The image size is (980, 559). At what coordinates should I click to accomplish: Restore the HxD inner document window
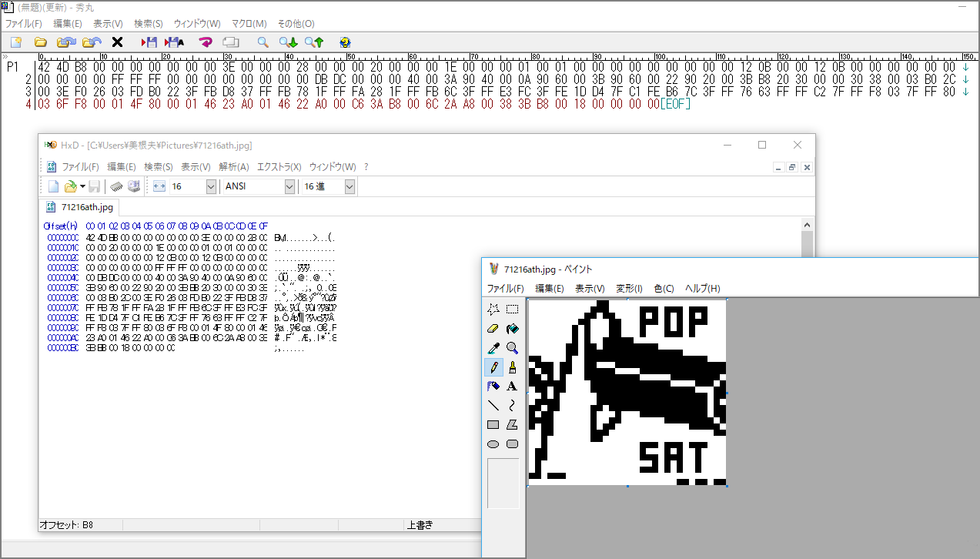pyautogui.click(x=792, y=167)
